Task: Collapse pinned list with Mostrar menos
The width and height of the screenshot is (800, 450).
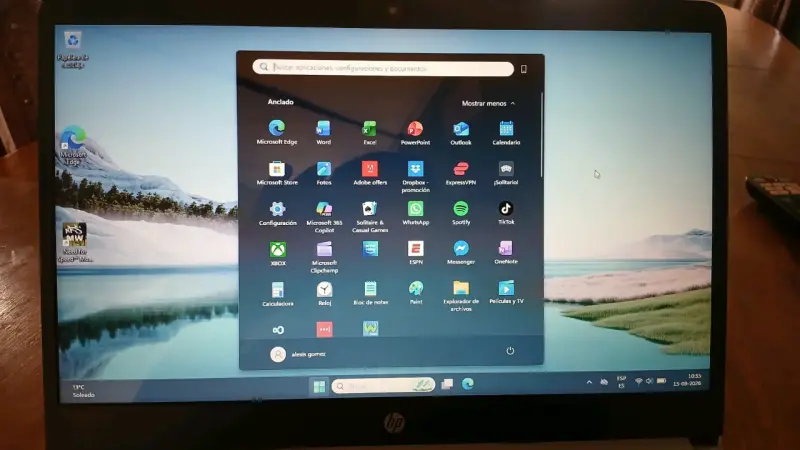Action: [488, 104]
